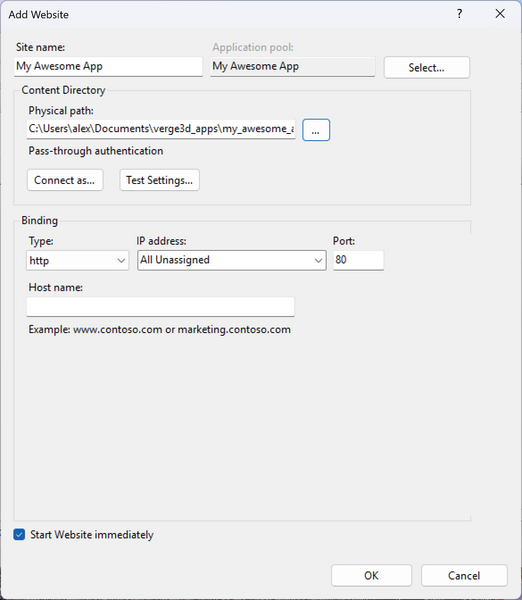Click the help question mark icon

459,14
